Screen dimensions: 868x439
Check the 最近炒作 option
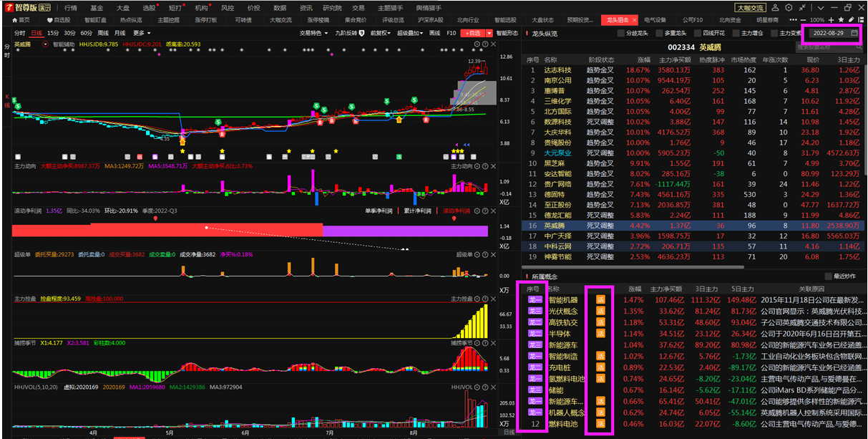tap(829, 276)
